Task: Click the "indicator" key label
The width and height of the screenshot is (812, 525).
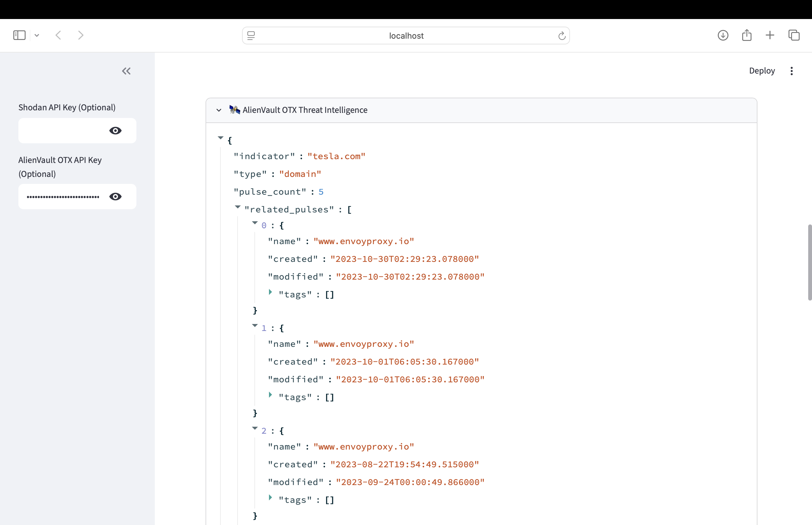Action: (264, 156)
